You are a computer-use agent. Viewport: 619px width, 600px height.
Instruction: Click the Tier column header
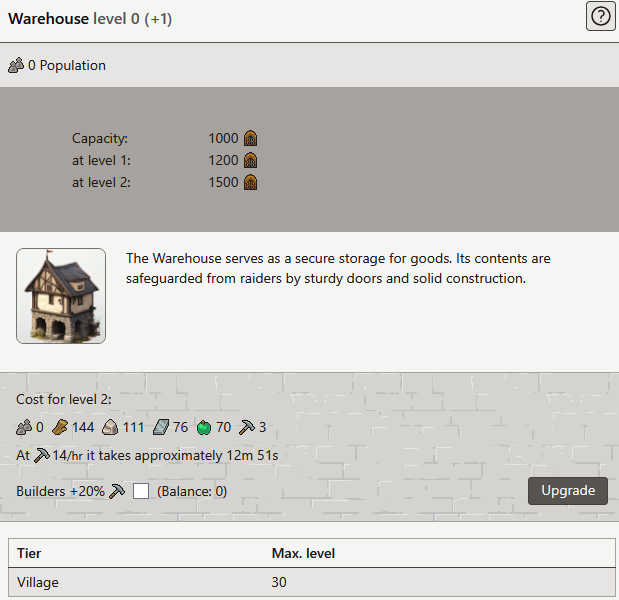[x=30, y=553]
